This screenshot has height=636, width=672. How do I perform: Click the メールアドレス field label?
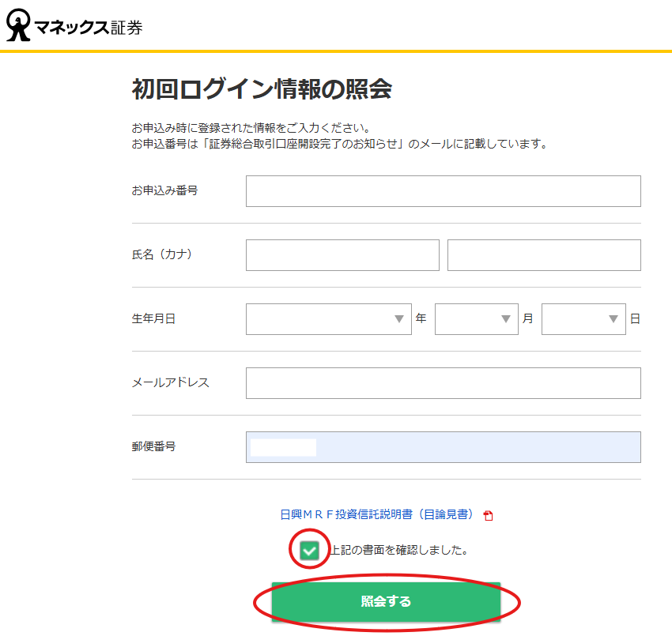(x=170, y=382)
